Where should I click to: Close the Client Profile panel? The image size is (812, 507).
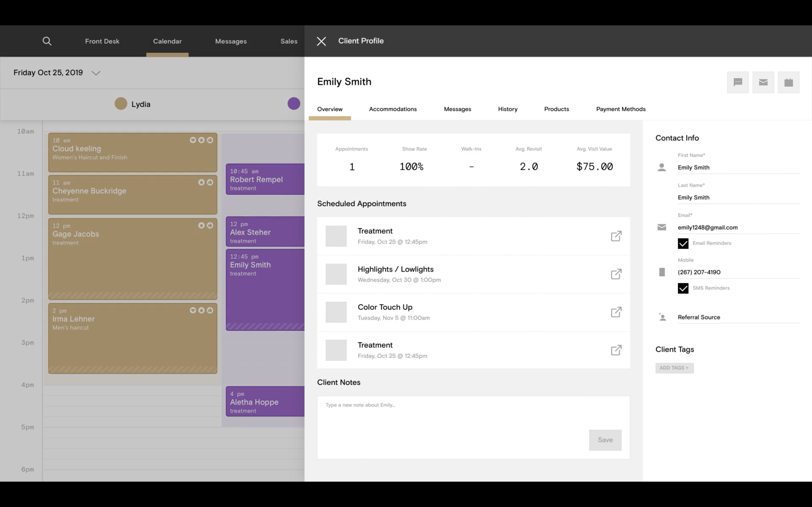point(321,41)
